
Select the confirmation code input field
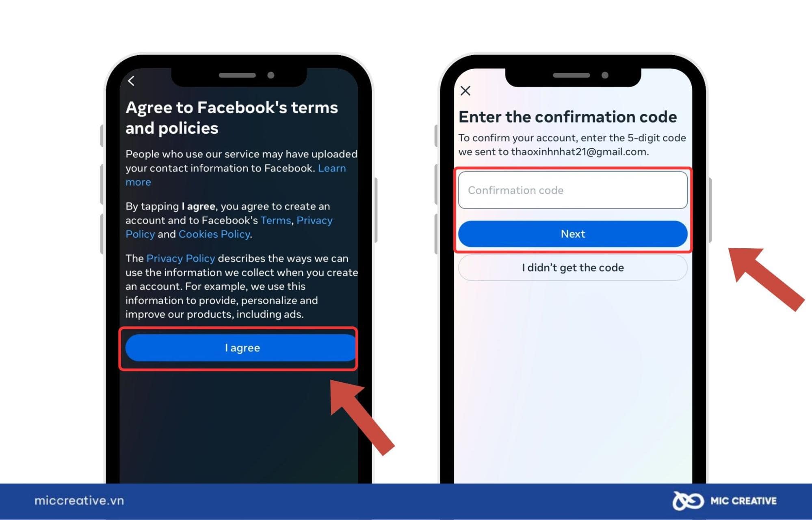[572, 190]
